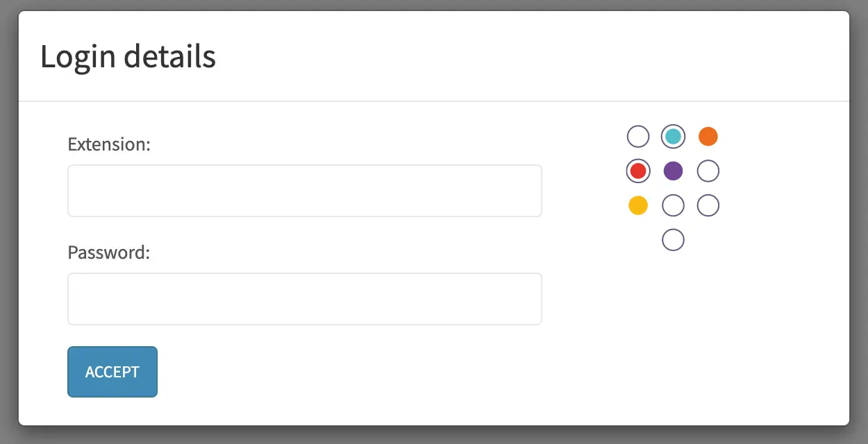Click the Password label
This screenshot has width=868, height=444.
click(x=108, y=253)
